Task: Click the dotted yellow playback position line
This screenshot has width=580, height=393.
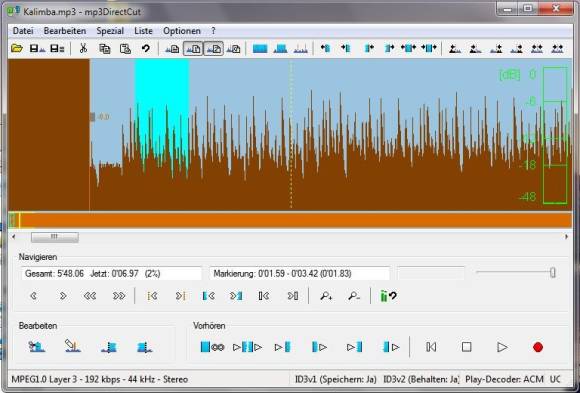Action: click(x=291, y=135)
